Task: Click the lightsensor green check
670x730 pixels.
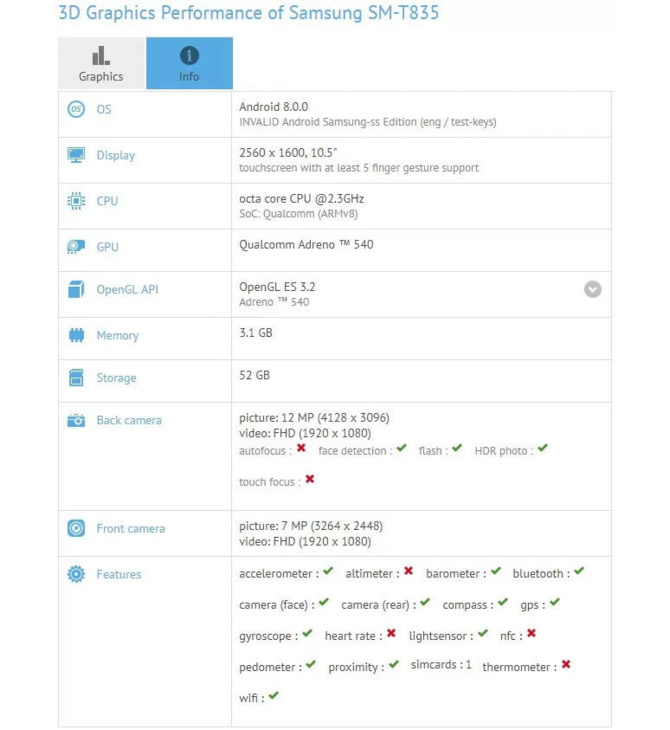Action: (483, 633)
